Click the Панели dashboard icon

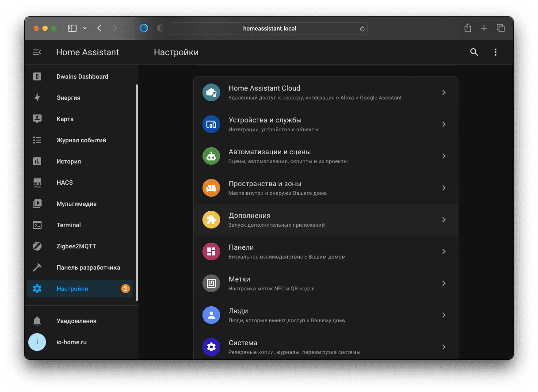211,251
